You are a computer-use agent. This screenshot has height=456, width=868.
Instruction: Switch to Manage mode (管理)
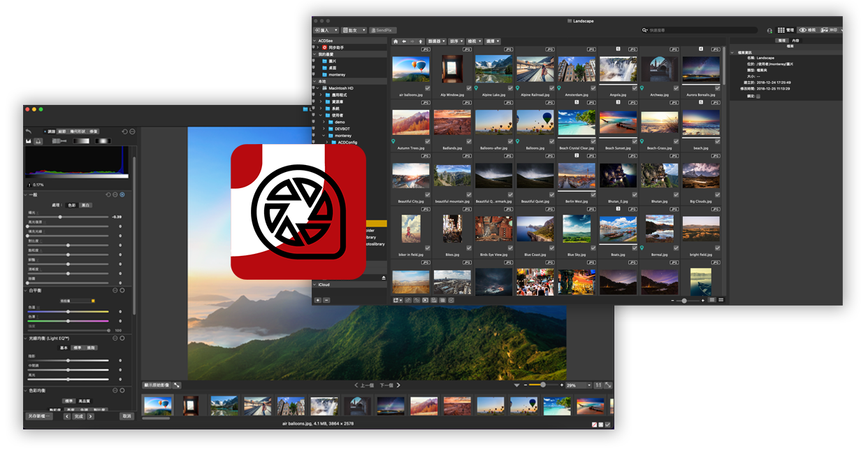pos(786,30)
